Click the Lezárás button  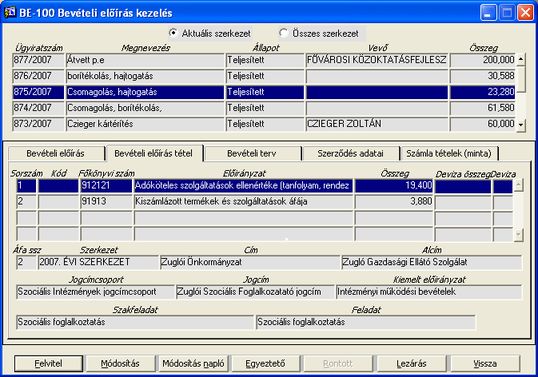pos(411,363)
